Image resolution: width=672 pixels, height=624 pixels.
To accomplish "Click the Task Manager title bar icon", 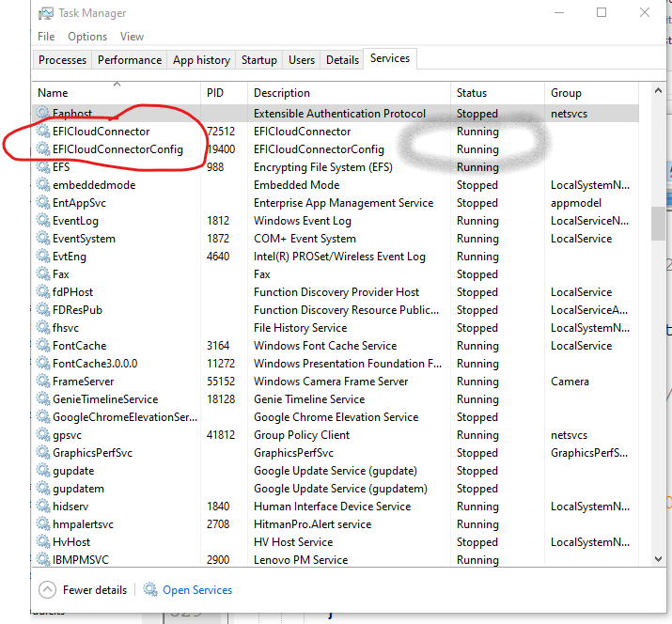I will click(x=45, y=13).
